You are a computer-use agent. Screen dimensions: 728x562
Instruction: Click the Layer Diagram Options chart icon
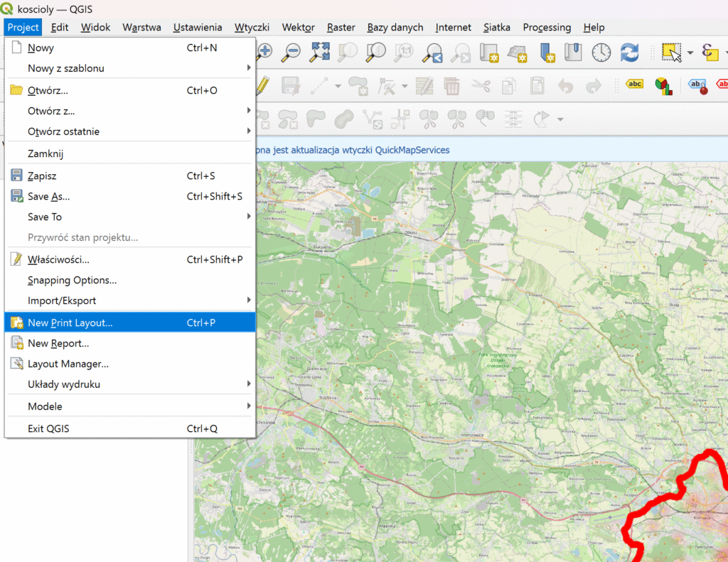pos(663,86)
